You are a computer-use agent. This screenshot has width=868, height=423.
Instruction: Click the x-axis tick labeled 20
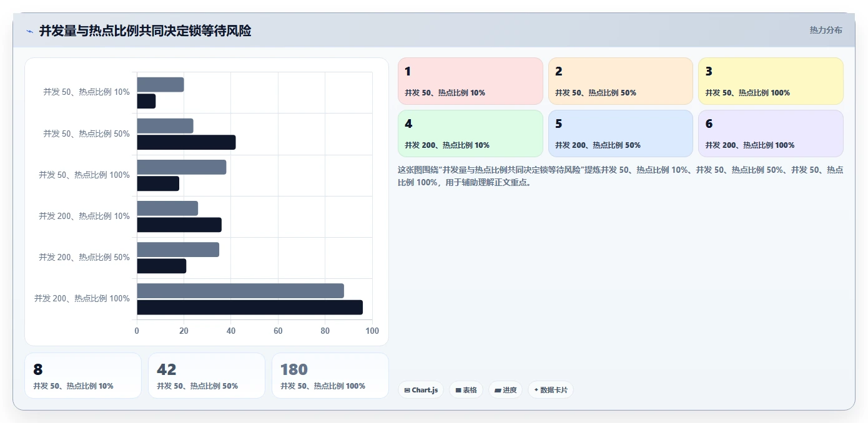click(184, 331)
